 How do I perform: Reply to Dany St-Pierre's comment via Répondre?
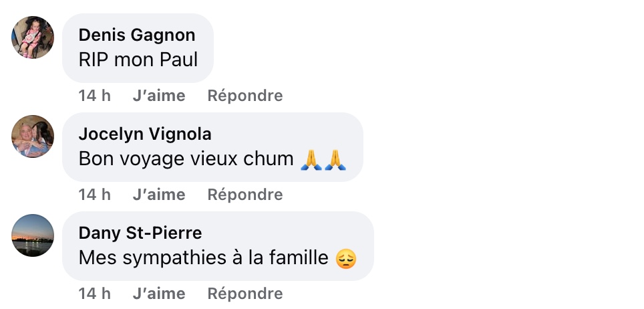tap(245, 294)
